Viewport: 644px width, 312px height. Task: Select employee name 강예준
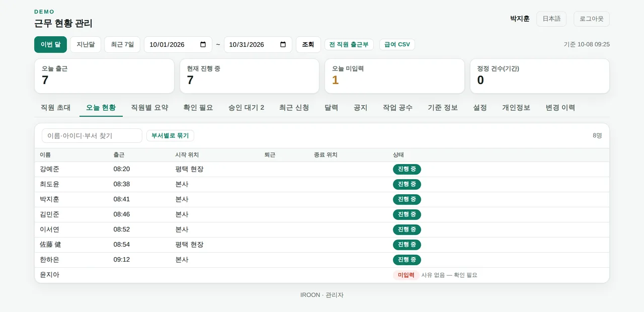pyautogui.click(x=50, y=169)
